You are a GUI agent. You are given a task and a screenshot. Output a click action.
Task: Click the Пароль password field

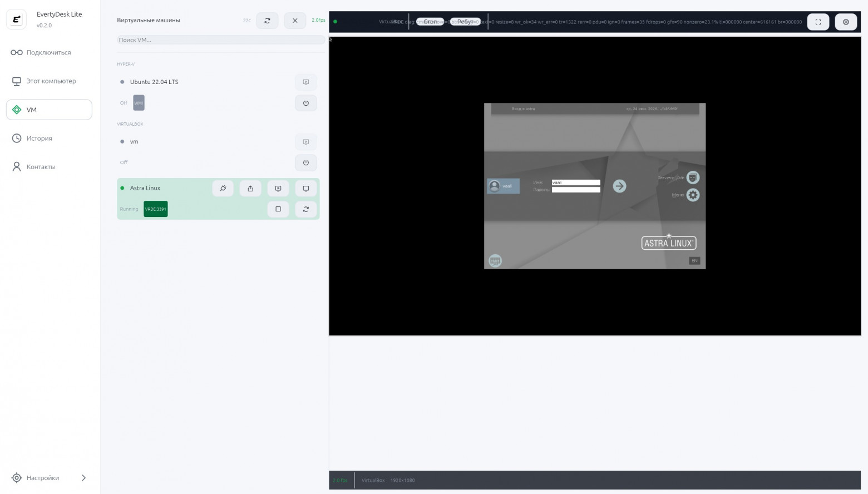coord(576,190)
